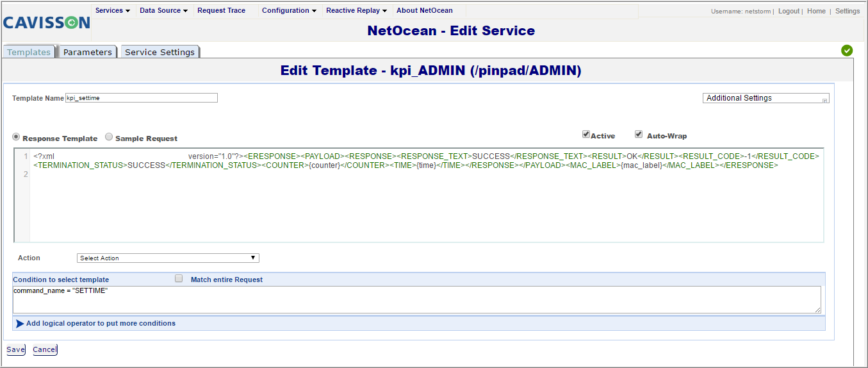Click the Logout link

click(x=789, y=12)
